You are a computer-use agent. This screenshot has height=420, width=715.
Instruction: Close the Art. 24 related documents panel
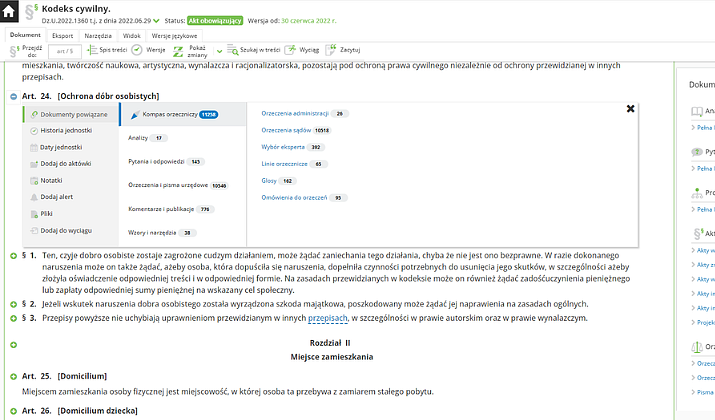pyautogui.click(x=630, y=109)
